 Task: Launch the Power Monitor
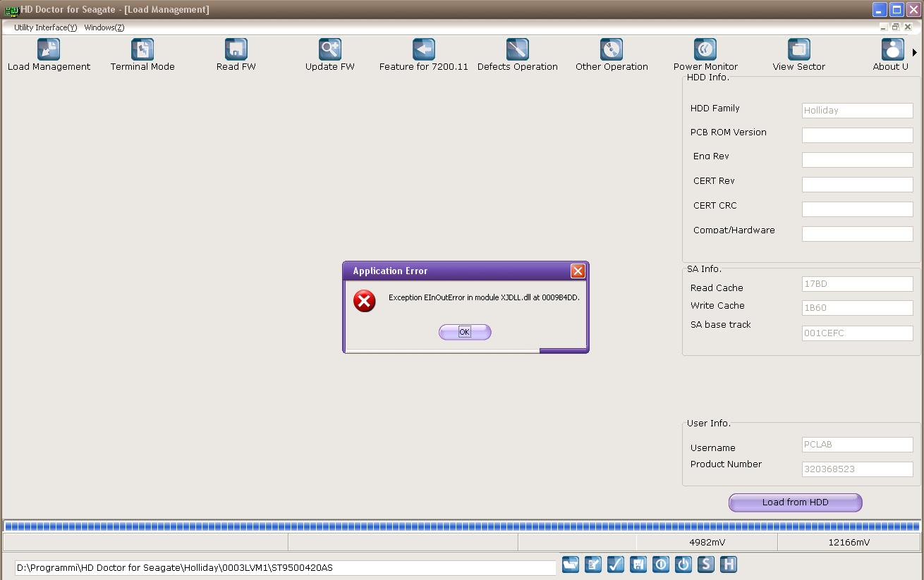coord(705,55)
